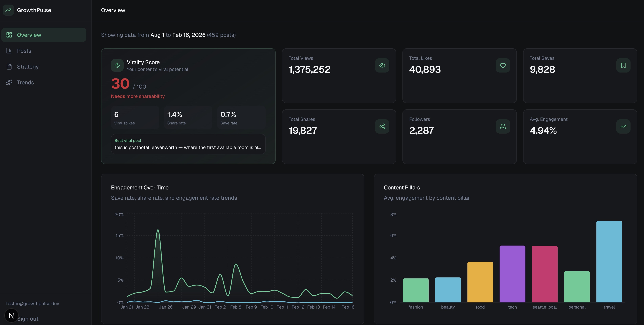This screenshot has height=325, width=644.
Task: Click the lightning bolt Virality Score icon
Action: (x=117, y=65)
